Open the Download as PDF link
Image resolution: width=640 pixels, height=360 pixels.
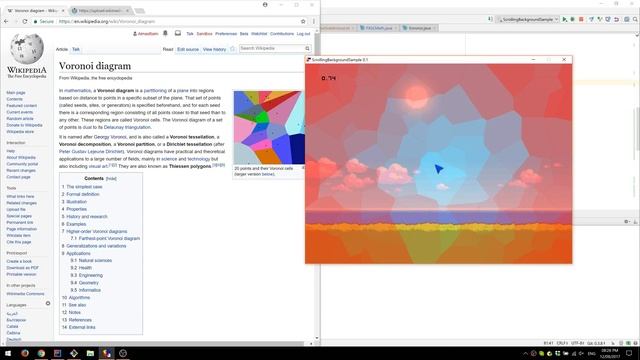pyautogui.click(x=22, y=268)
